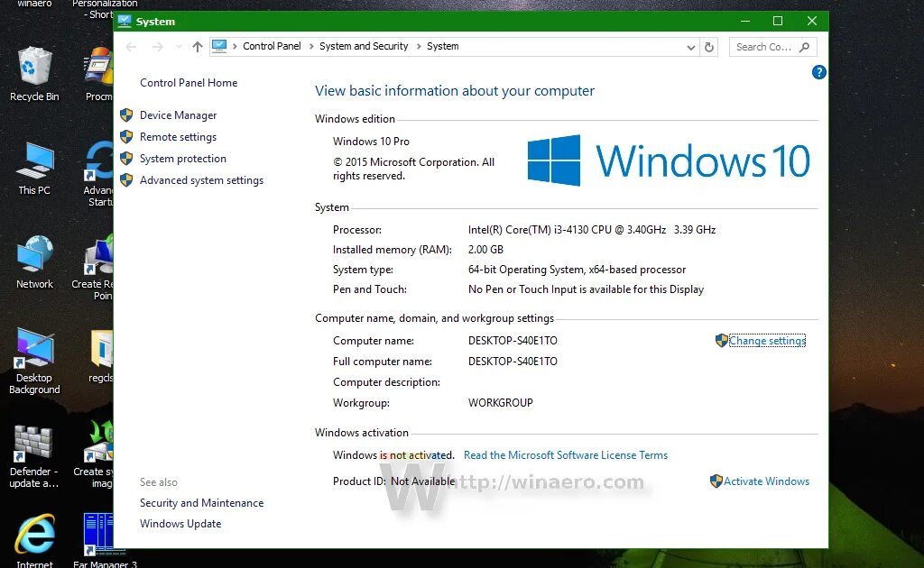Click the System window title icon
The image size is (924, 568).
pyautogui.click(x=125, y=22)
